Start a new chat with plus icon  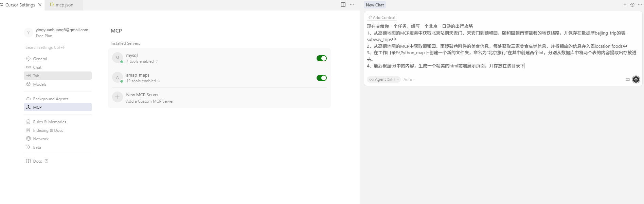625,5
